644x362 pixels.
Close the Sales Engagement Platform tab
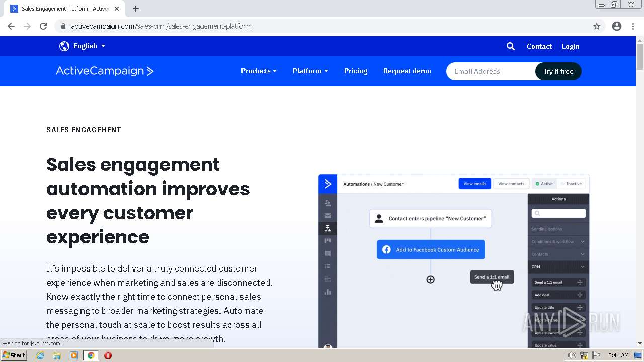(117, 9)
